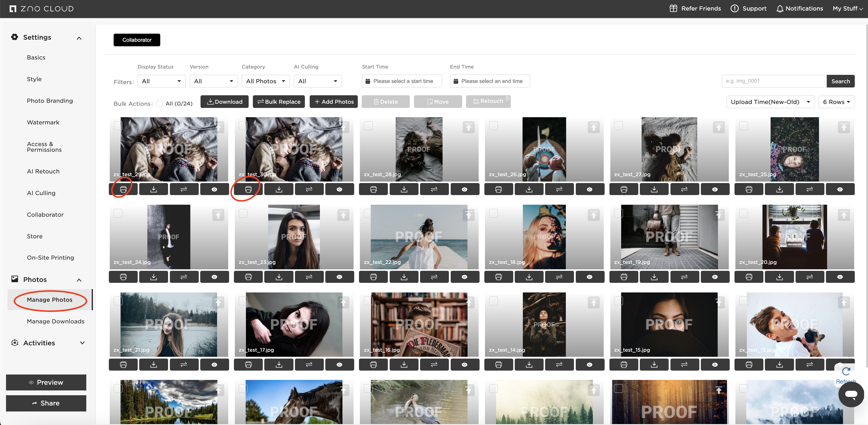Click the Refresh icon near bottom right
Image resolution: width=868 pixels, height=425 pixels.
tap(846, 372)
